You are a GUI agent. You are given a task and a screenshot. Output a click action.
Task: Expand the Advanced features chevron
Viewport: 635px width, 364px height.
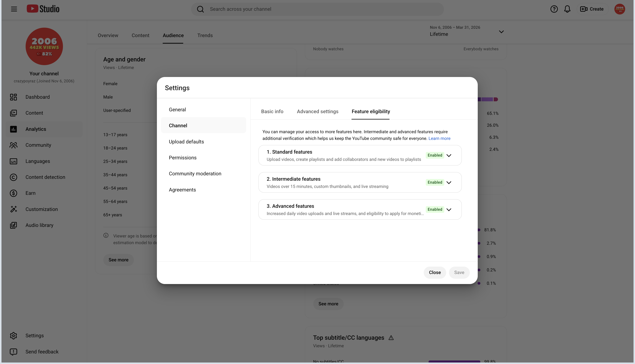[x=449, y=209]
